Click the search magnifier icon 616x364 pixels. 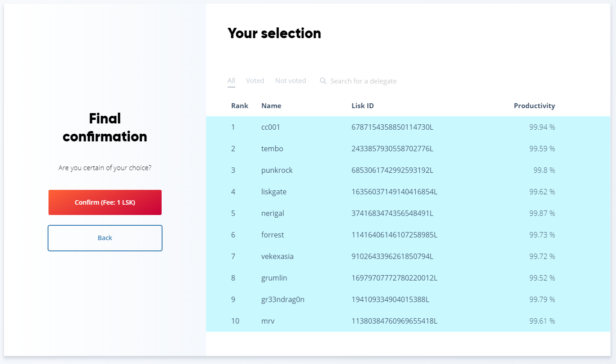323,81
